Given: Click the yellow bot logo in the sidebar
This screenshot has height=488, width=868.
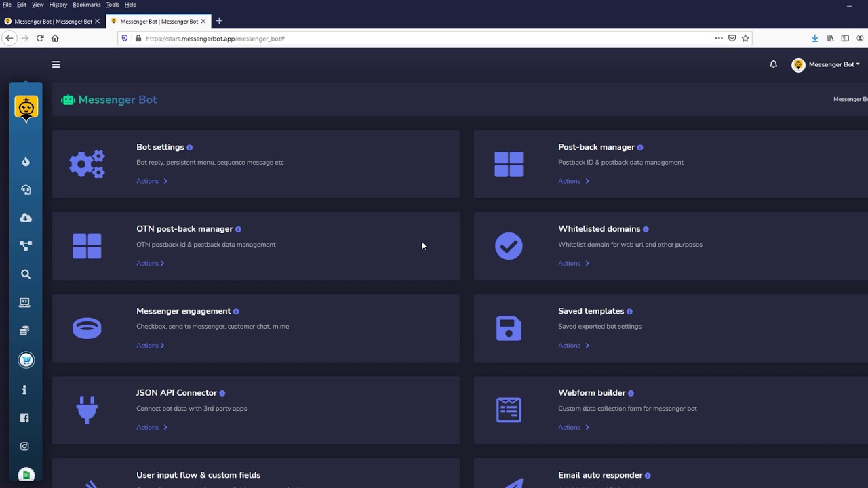Looking at the screenshot, I should 26,108.
